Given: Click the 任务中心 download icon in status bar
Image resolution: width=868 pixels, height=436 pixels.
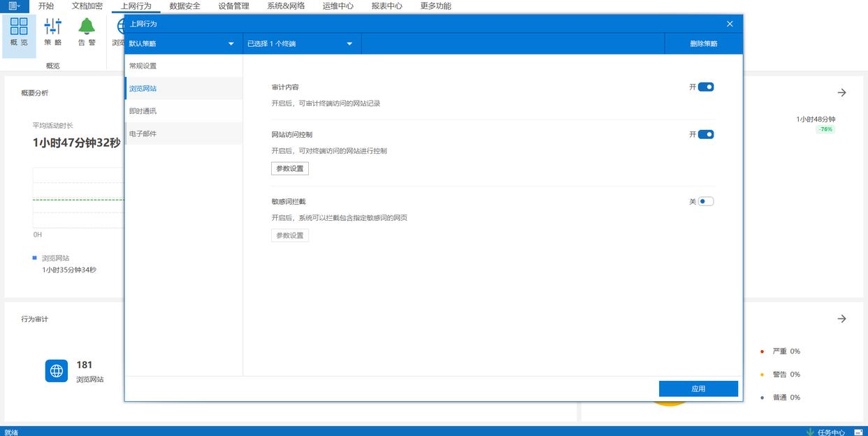Looking at the screenshot, I should click(x=810, y=432).
